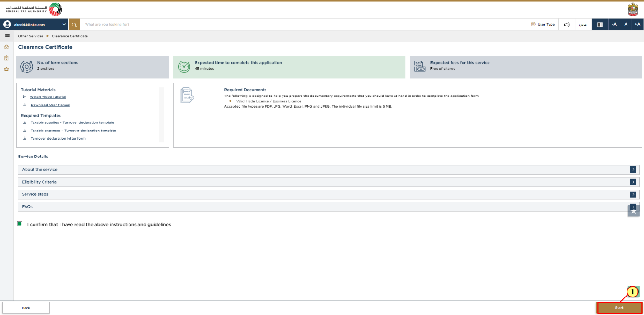Viewport: 644px width, 315px height.
Task: Open the clipboard icon in sidebar
Action: tap(7, 58)
